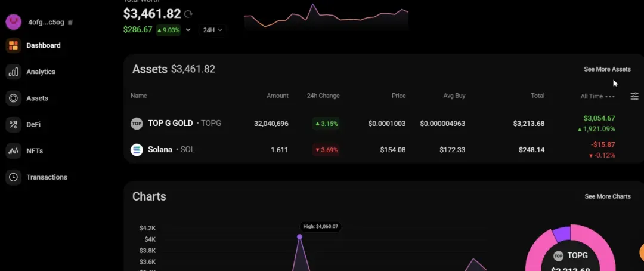Click the purple peak point on chart
Image resolution: width=644 pixels, height=271 pixels.
(x=299, y=236)
